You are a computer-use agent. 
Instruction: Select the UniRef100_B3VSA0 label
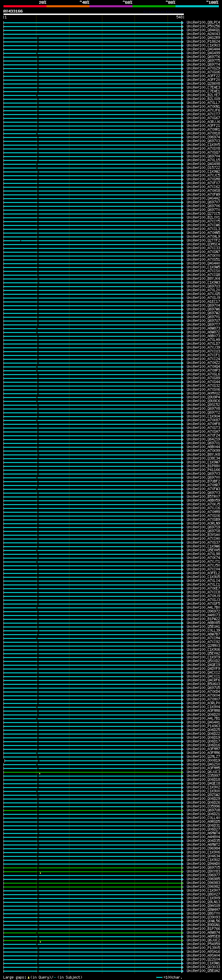point(203,535)
